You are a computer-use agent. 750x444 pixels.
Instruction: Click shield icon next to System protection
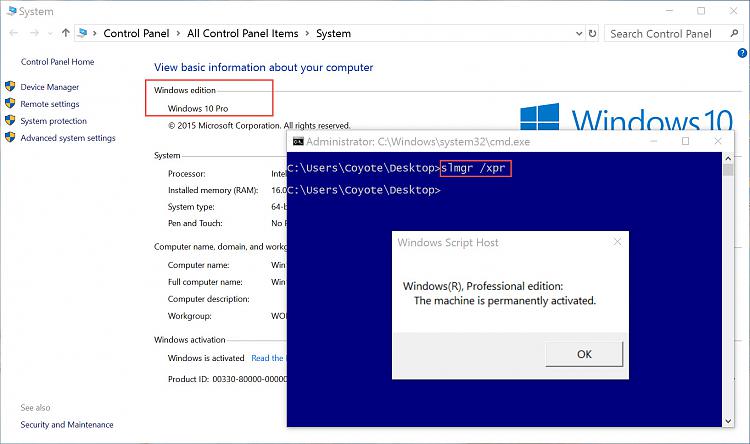point(10,120)
